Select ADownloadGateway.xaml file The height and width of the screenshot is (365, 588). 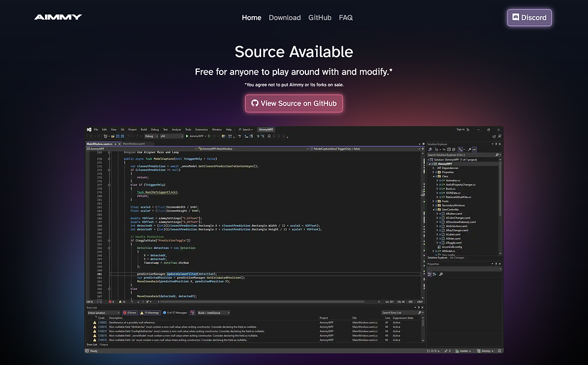tap(461, 222)
